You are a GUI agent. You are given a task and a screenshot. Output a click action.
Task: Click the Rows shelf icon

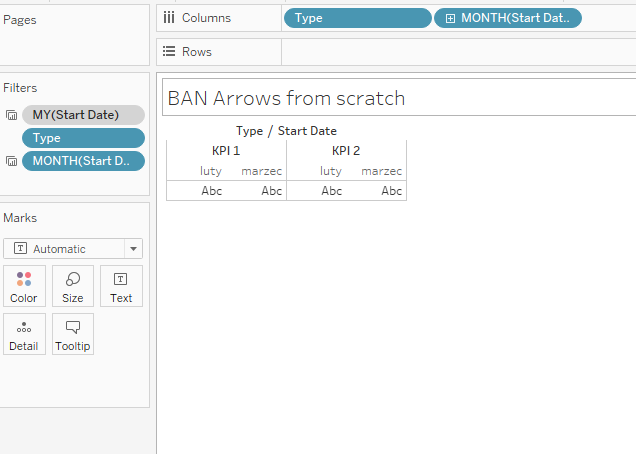[x=168, y=52]
